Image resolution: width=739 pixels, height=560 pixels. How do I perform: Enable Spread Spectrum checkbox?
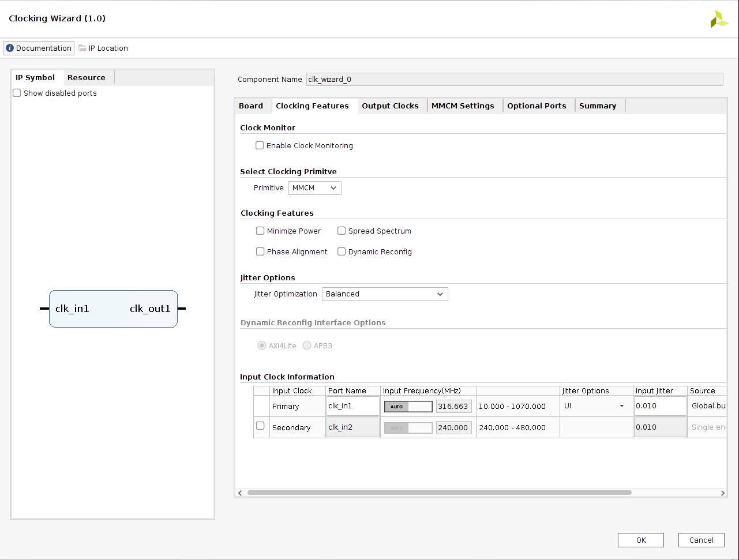(x=342, y=231)
